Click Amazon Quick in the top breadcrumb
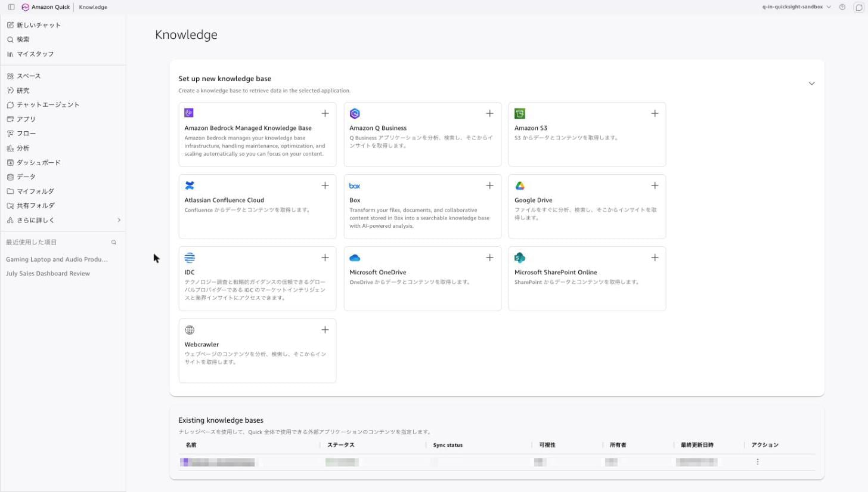The image size is (868, 492). [51, 7]
